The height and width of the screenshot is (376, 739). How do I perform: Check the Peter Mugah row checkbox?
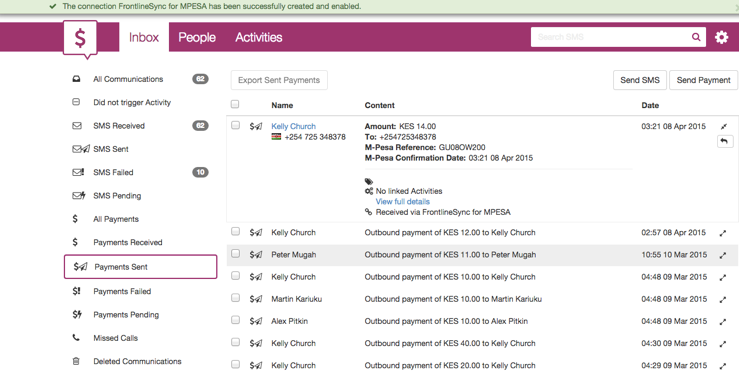tap(235, 253)
